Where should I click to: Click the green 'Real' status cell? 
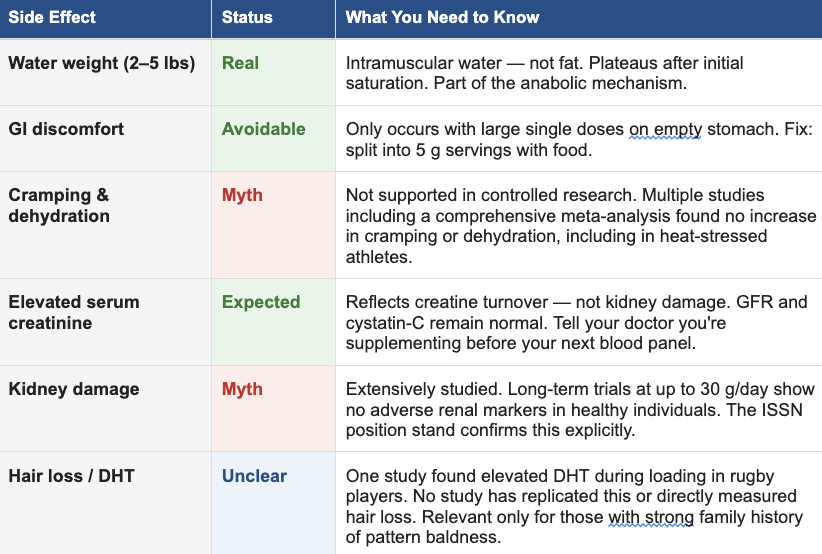point(240,63)
